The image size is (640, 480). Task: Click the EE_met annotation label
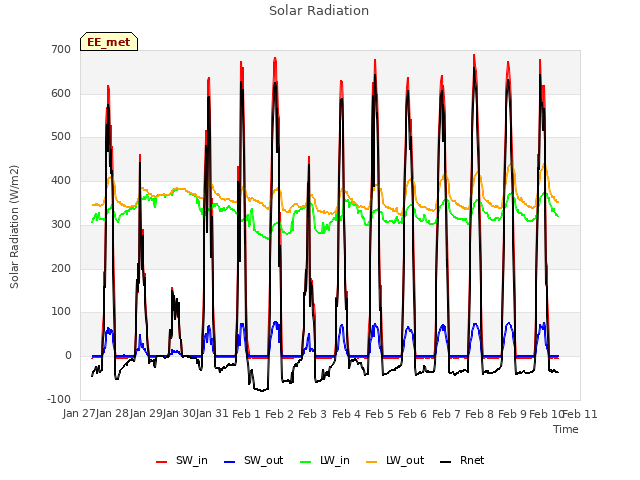tap(109, 42)
